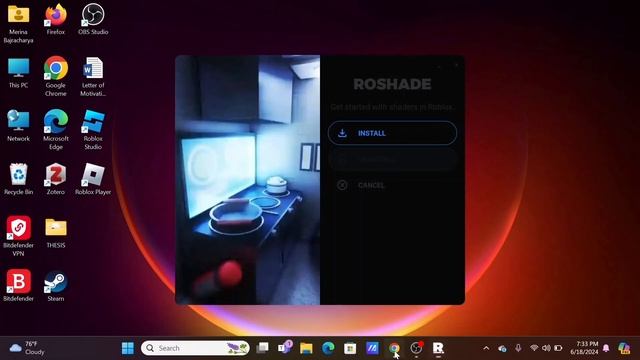
Task: Click the Chrome icon in the taskbar
Action: pyautogui.click(x=394, y=348)
